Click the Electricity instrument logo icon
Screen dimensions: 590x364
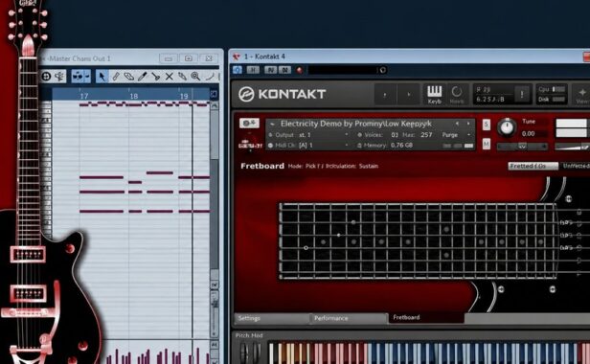[x=250, y=144]
